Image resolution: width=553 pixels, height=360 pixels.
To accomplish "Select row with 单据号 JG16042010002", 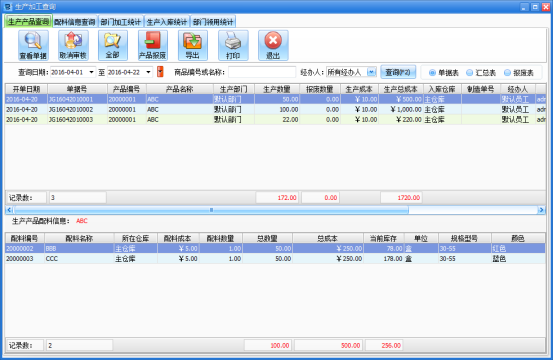I will [x=275, y=110].
